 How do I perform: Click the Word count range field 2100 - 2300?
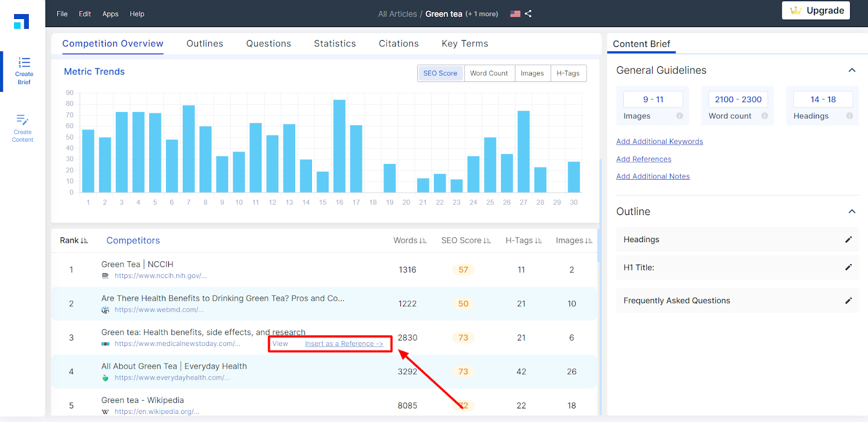738,99
